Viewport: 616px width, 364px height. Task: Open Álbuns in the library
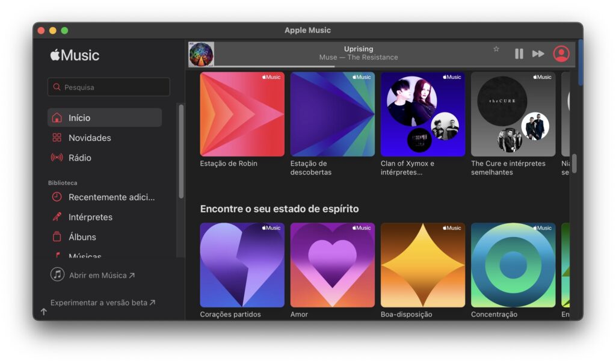[x=105, y=236]
